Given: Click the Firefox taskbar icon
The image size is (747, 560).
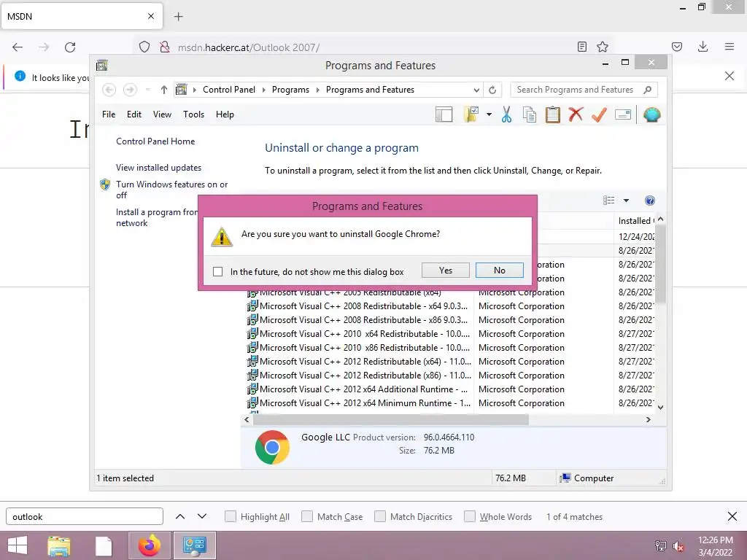Looking at the screenshot, I should 150,545.
